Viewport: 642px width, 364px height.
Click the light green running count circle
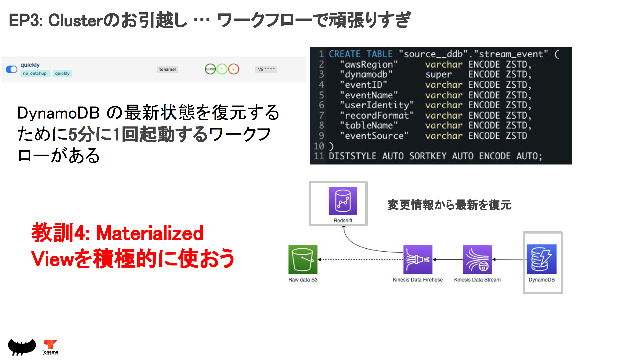(x=222, y=69)
